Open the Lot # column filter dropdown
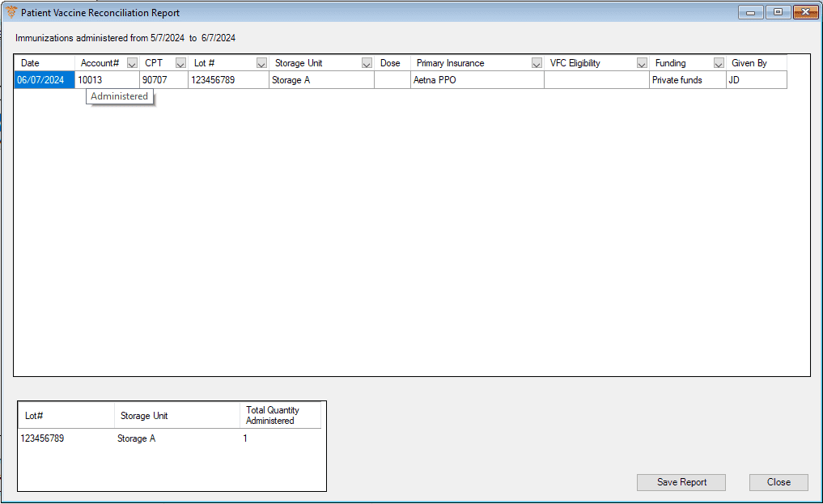823x504 pixels. (261, 63)
